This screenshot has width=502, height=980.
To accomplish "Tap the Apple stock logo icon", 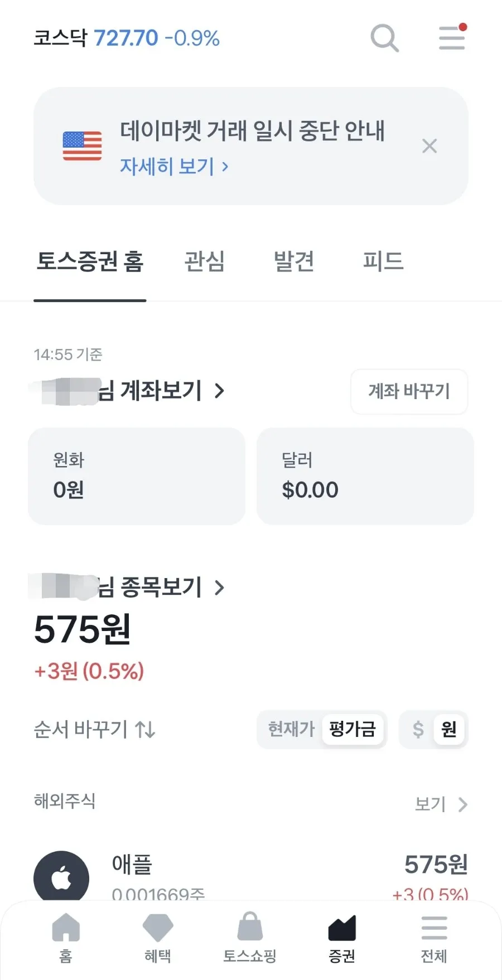I will tap(61, 877).
